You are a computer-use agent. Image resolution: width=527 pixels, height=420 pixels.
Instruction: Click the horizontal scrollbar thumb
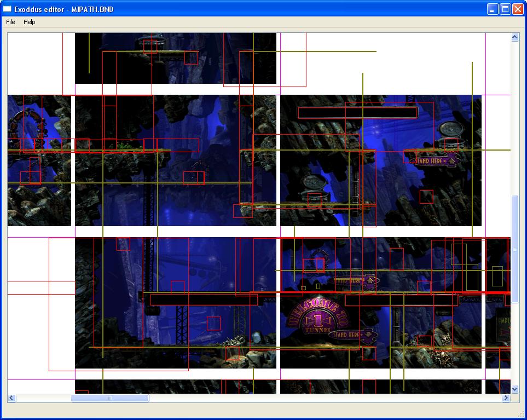pyautogui.click(x=110, y=398)
